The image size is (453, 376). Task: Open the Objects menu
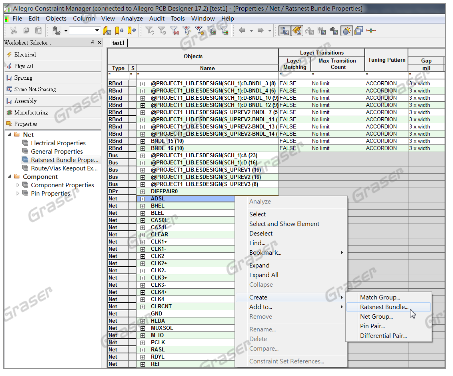pyautogui.click(x=56, y=19)
